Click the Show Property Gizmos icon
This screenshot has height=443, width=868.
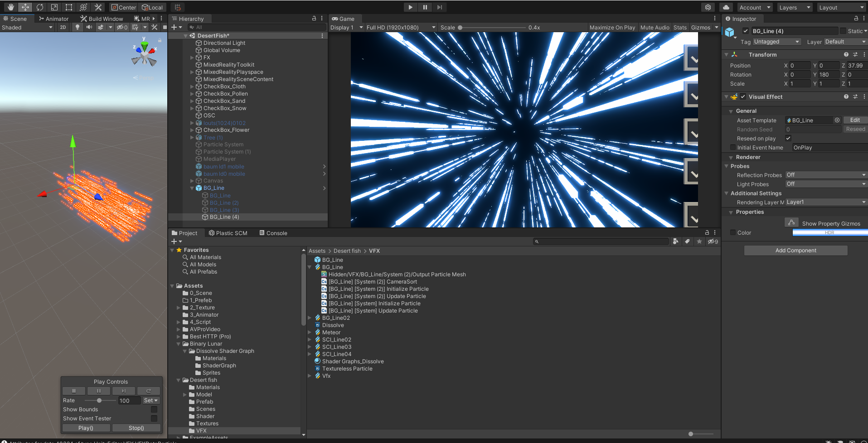791,222
